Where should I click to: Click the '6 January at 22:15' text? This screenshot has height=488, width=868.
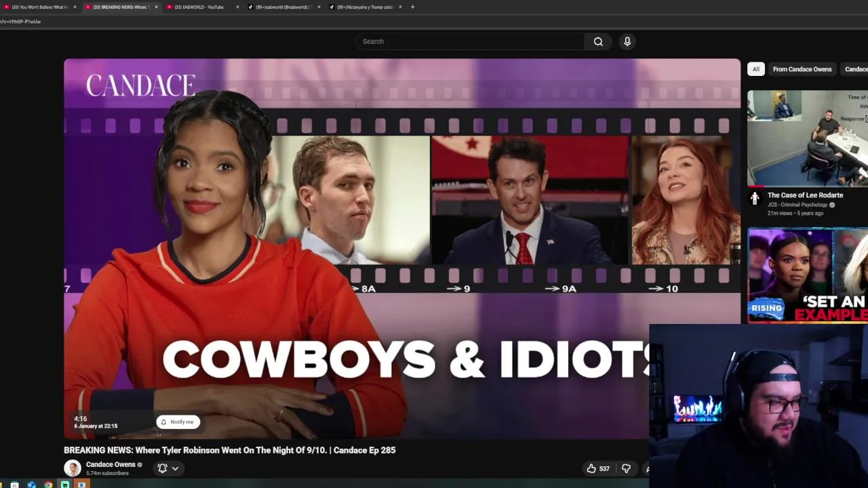point(96,426)
